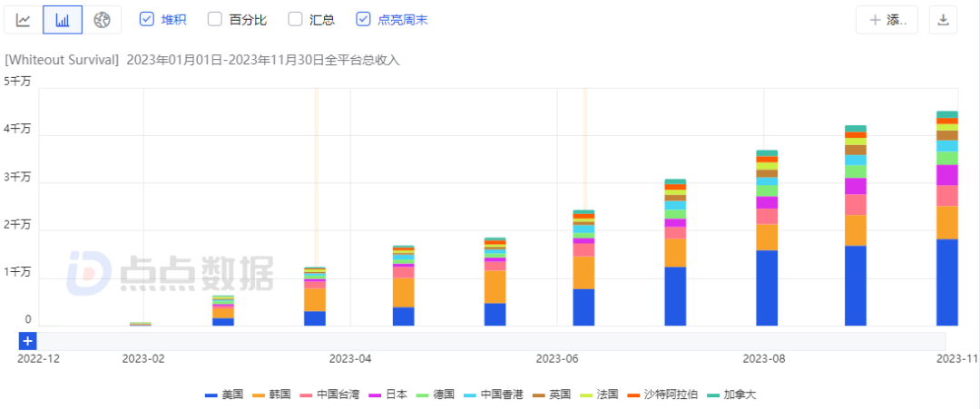Viewport: 980px width, 409px height.
Task: Click the time range slider bar
Action: (x=491, y=341)
